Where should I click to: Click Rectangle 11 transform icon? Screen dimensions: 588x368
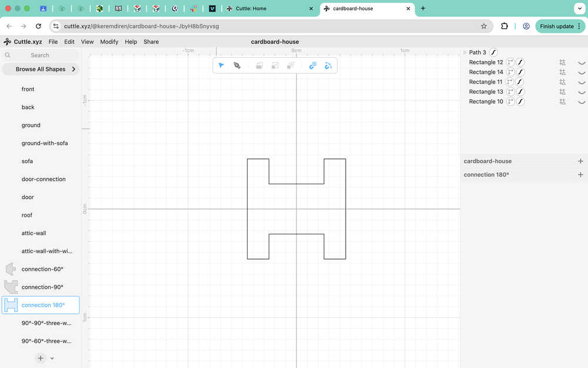pos(509,81)
